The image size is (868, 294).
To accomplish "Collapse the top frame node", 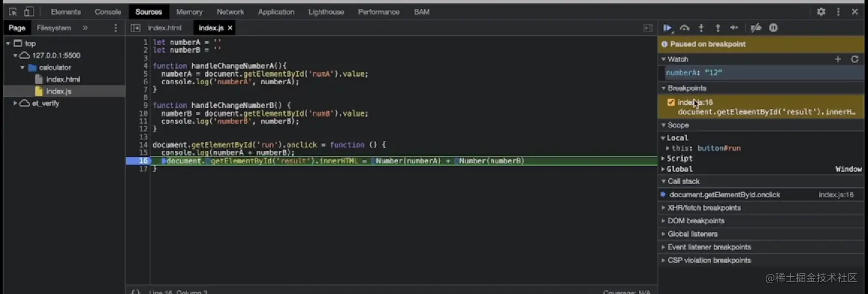I will coord(8,44).
